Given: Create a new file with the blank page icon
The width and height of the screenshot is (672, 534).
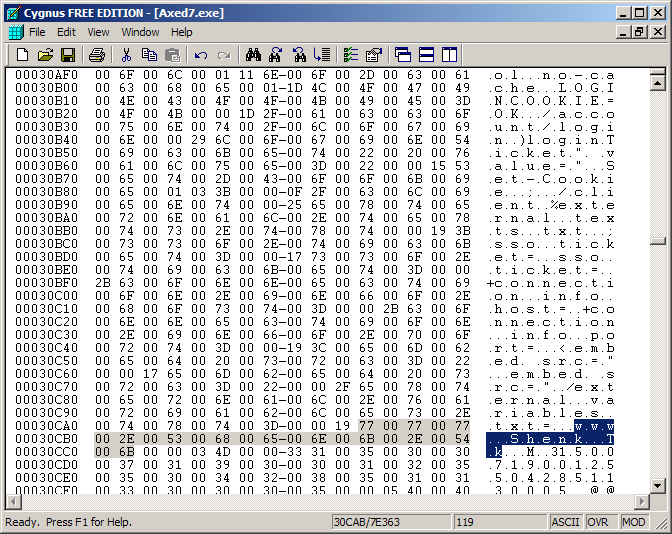Looking at the screenshot, I should [22, 55].
